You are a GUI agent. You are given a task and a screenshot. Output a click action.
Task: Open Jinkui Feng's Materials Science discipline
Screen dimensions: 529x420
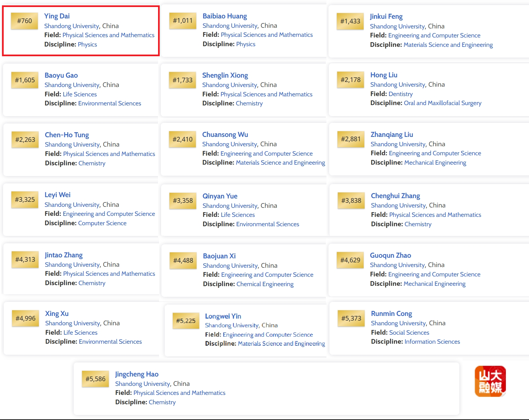pos(448,45)
